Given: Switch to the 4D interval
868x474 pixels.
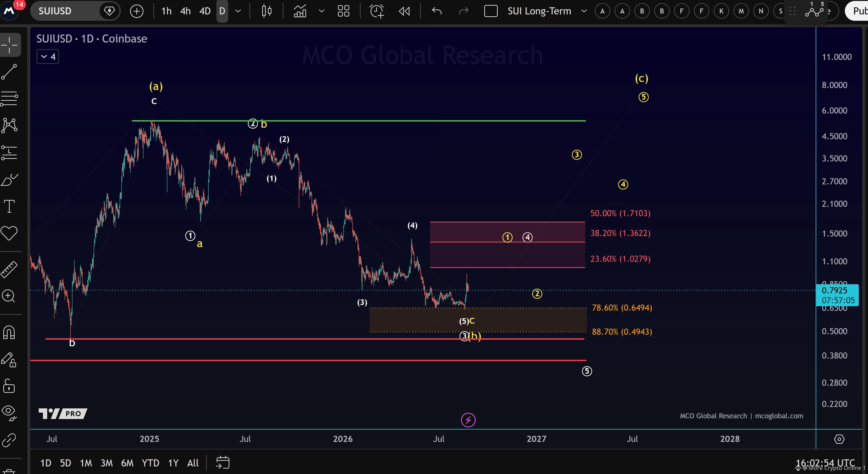Looking at the screenshot, I should 205,11.
